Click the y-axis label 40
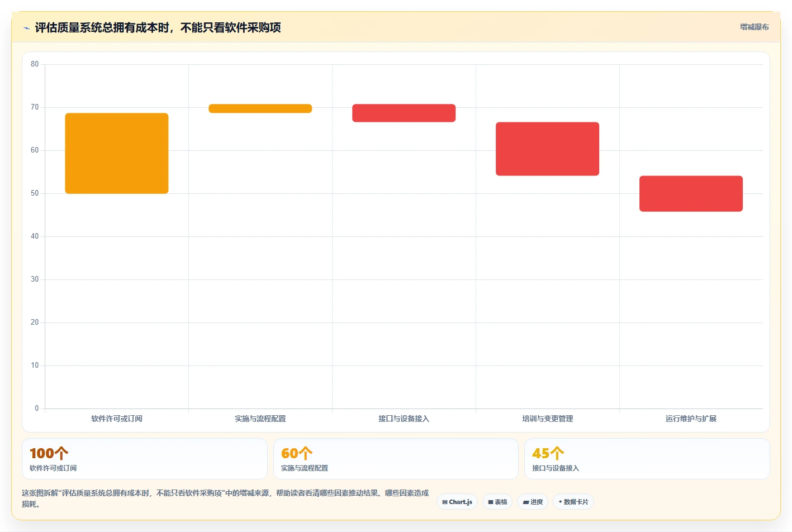The image size is (792, 532). click(35, 236)
